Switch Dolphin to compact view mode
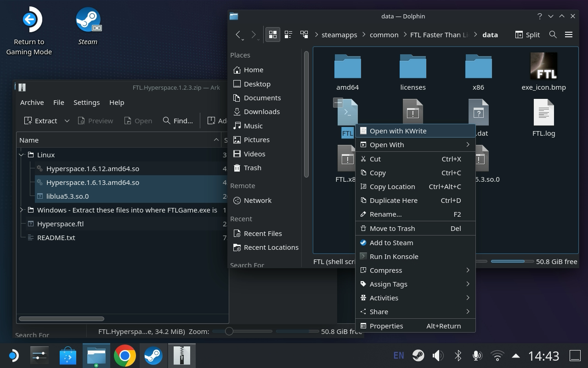The width and height of the screenshot is (588, 368). pos(288,34)
